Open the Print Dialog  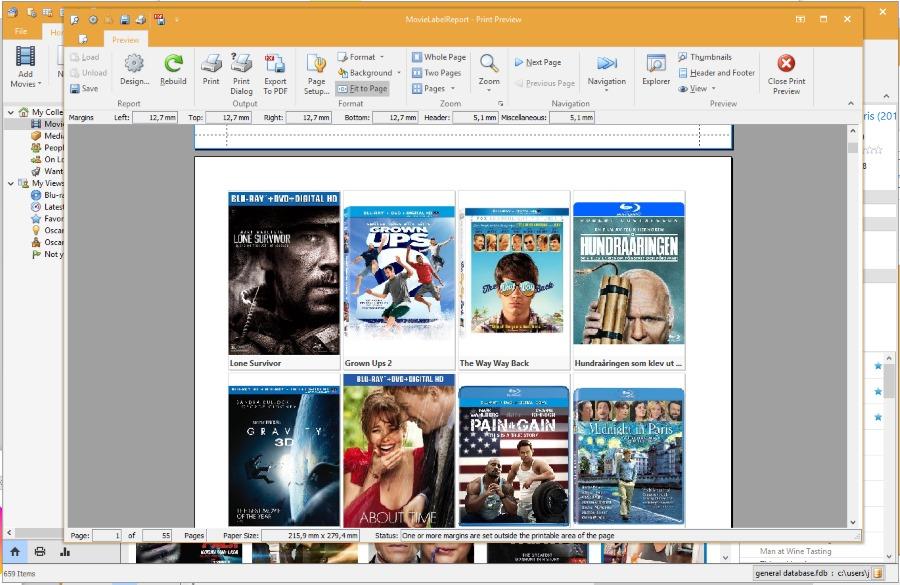(241, 73)
